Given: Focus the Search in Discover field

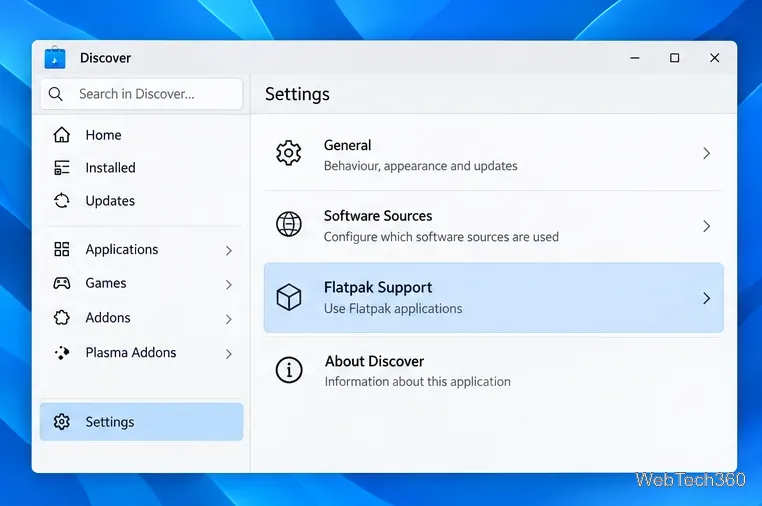Looking at the screenshot, I should click(141, 94).
